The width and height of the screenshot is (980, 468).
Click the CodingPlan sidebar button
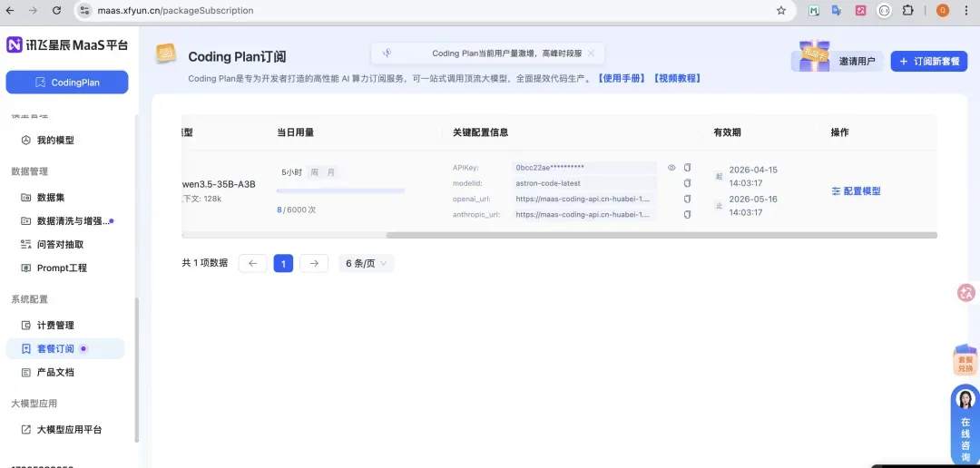[x=67, y=83]
